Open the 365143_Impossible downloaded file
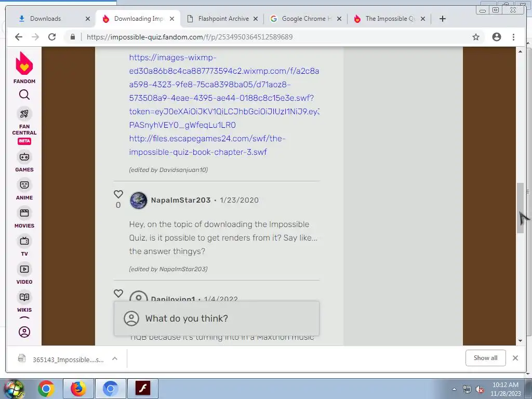Viewport: 532px width, 399px height. (x=61, y=359)
